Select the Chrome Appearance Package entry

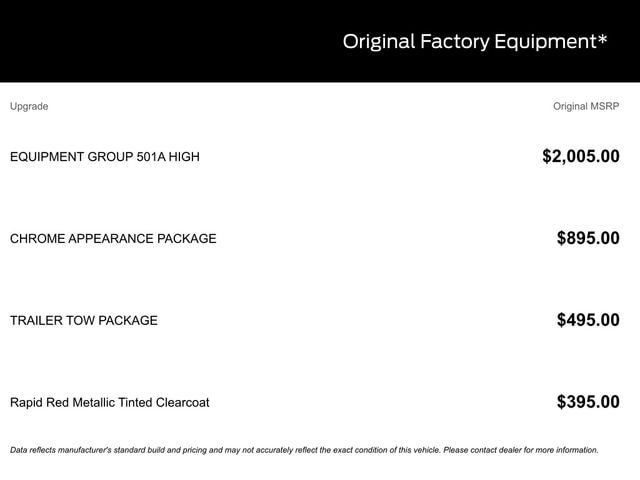(113, 239)
